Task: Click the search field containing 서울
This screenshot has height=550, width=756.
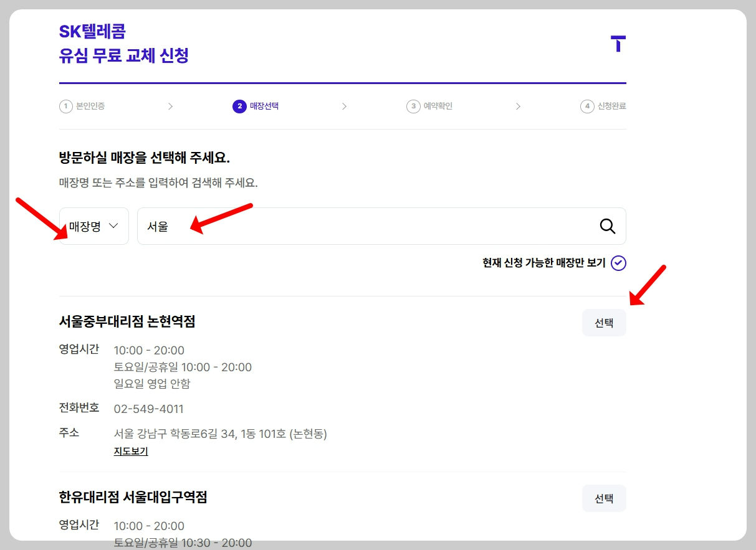Action: [381, 226]
